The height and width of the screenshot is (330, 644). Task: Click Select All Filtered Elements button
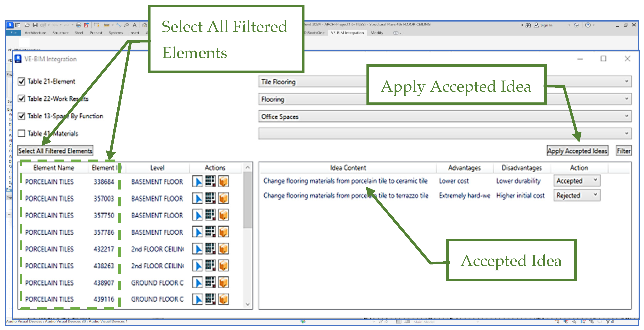click(55, 151)
